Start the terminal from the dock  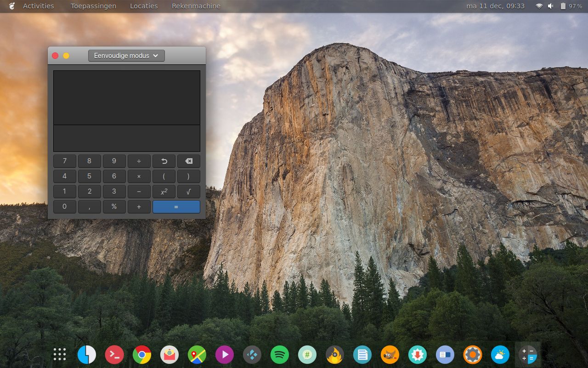point(114,354)
